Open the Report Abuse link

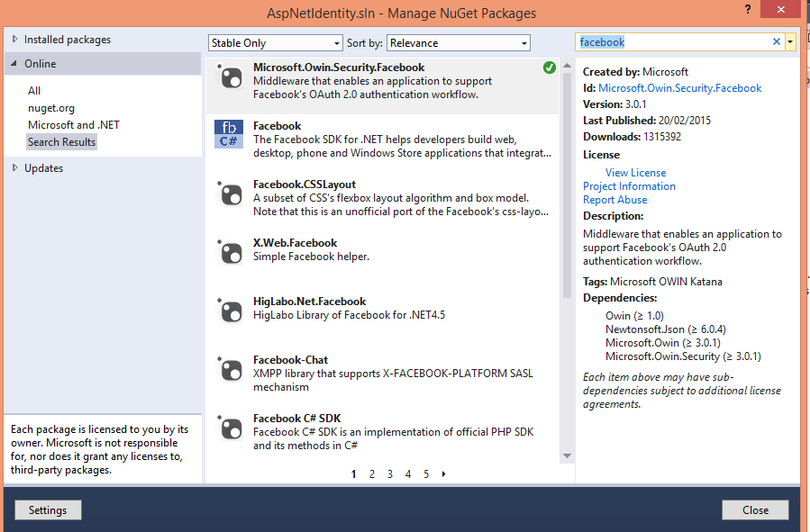click(614, 200)
